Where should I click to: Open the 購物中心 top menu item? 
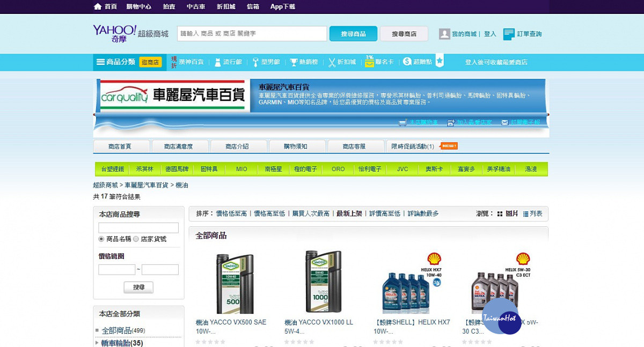tap(138, 6)
